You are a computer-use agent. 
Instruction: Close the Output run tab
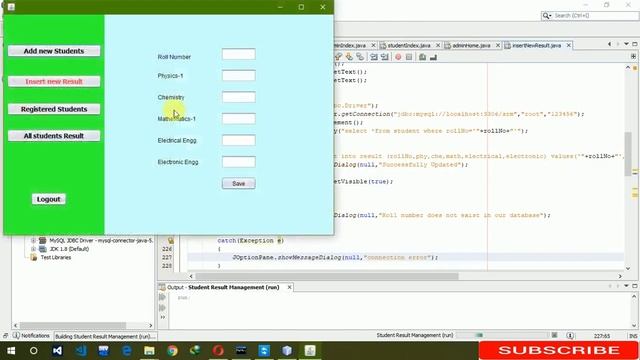point(289,287)
